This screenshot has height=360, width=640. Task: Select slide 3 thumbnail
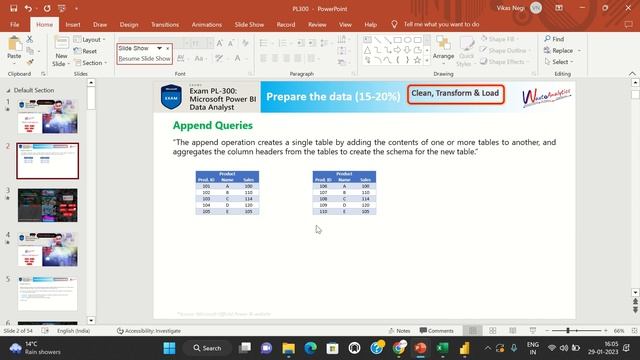[48, 205]
